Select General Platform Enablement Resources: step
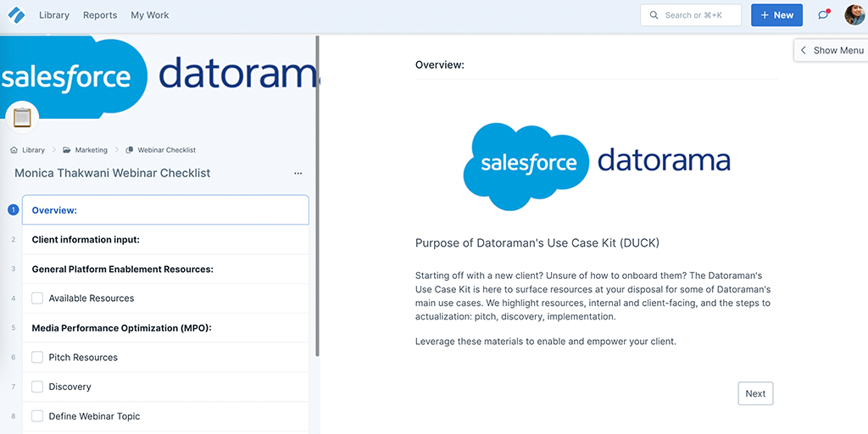Image resolution: width=868 pixels, height=434 pixels. point(165,269)
